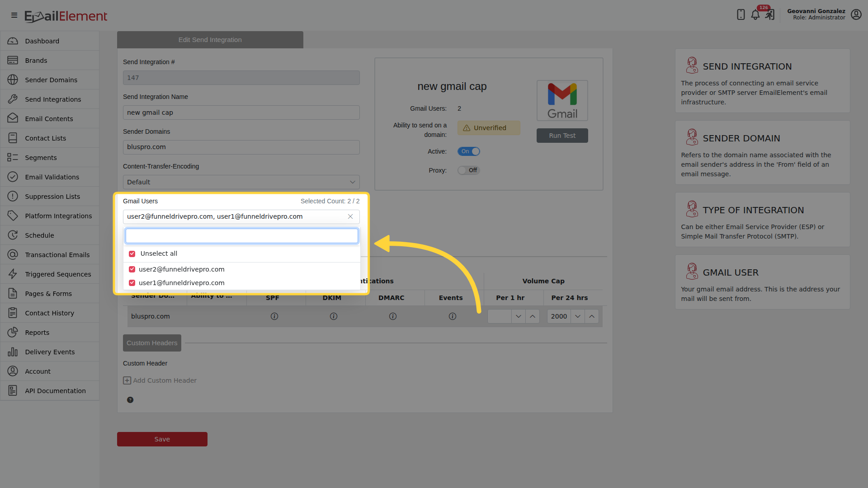This screenshot has height=488, width=868.
Task: Click the Delivery Events bar chart icon
Action: [x=13, y=352]
